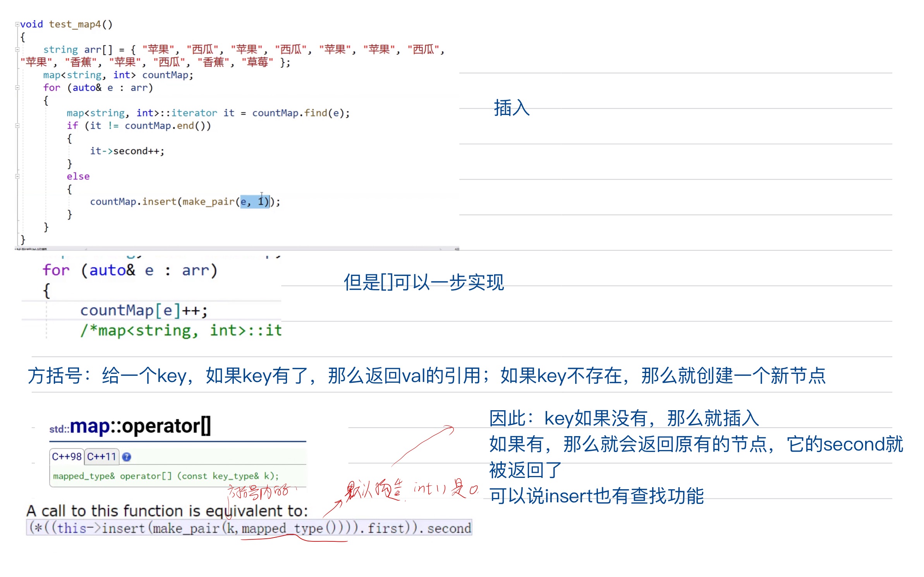924x577 pixels.
Task: Click the margin fold icon next to the for loop
Action: 17,87
